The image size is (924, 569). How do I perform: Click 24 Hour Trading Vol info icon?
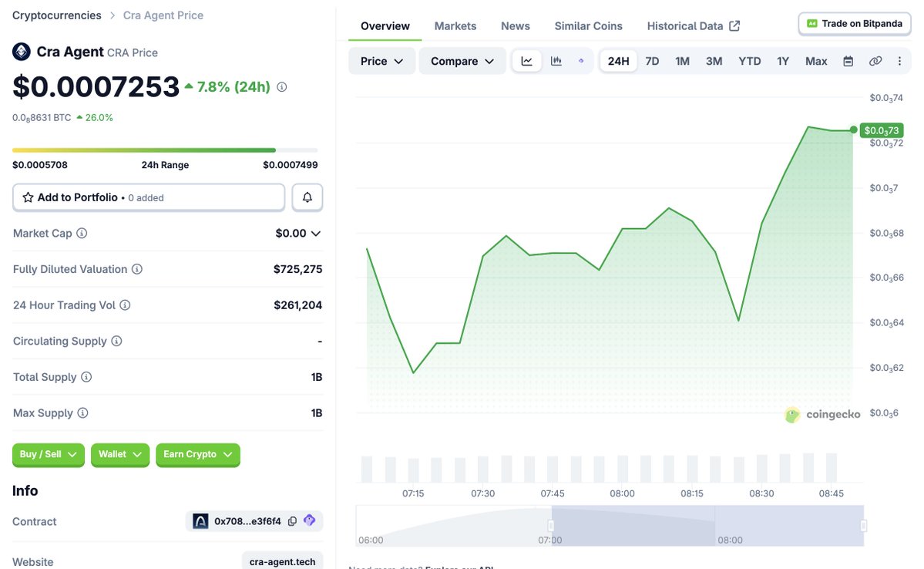125,305
